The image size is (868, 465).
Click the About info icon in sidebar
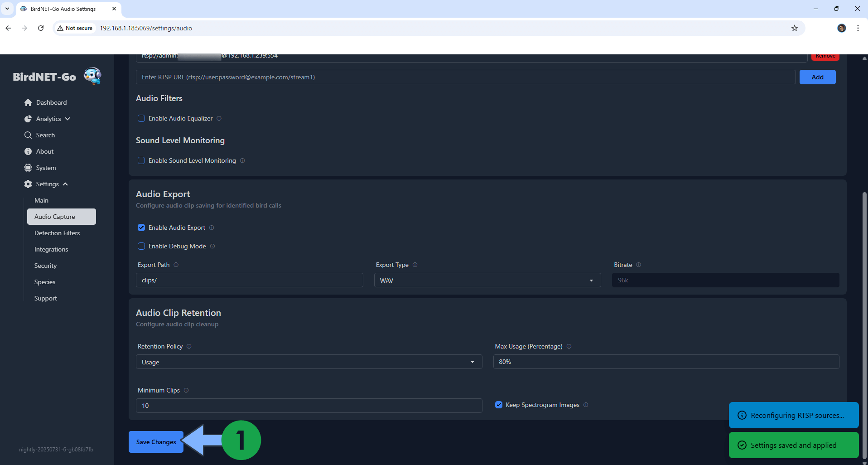(28, 151)
